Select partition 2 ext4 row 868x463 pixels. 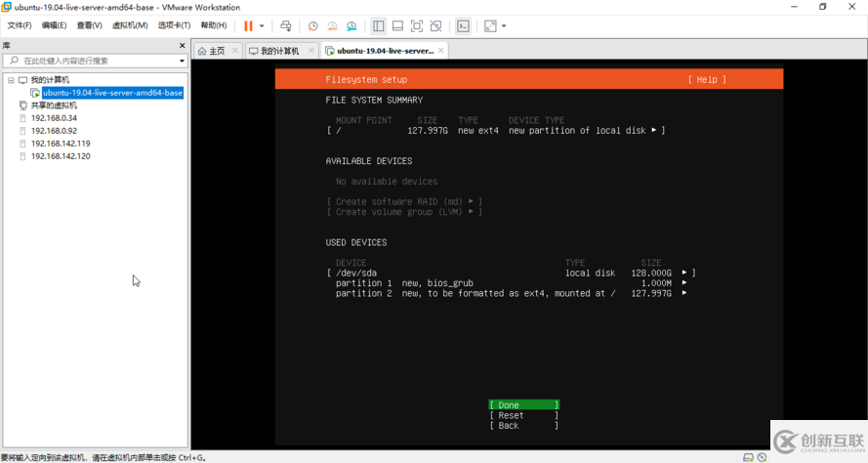511,294
